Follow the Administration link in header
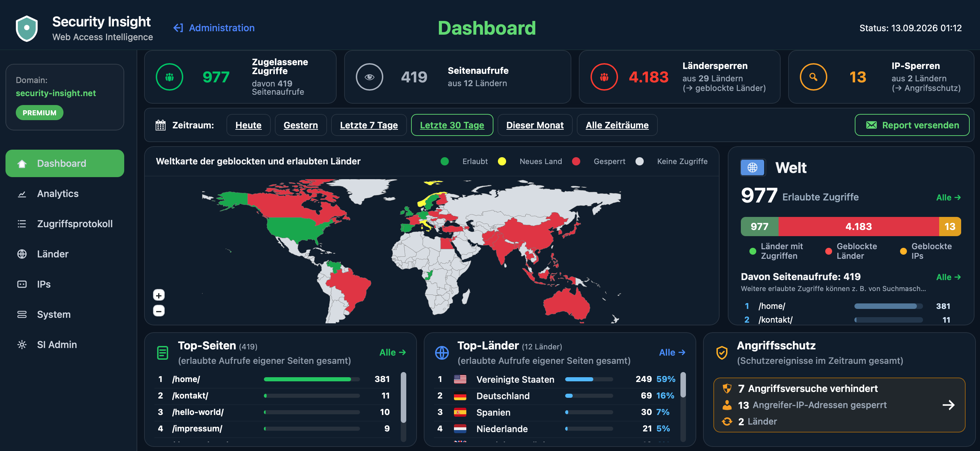The width and height of the screenshot is (980, 451). click(214, 28)
